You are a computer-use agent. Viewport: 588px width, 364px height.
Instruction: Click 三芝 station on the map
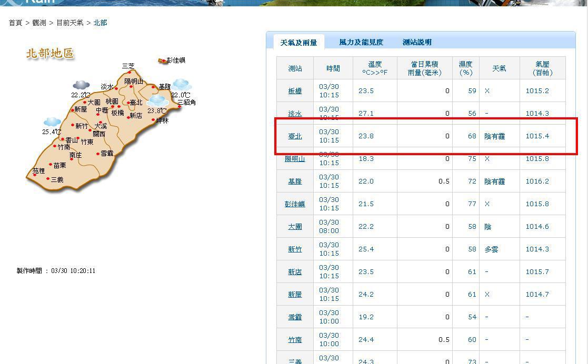pyautogui.click(x=128, y=66)
